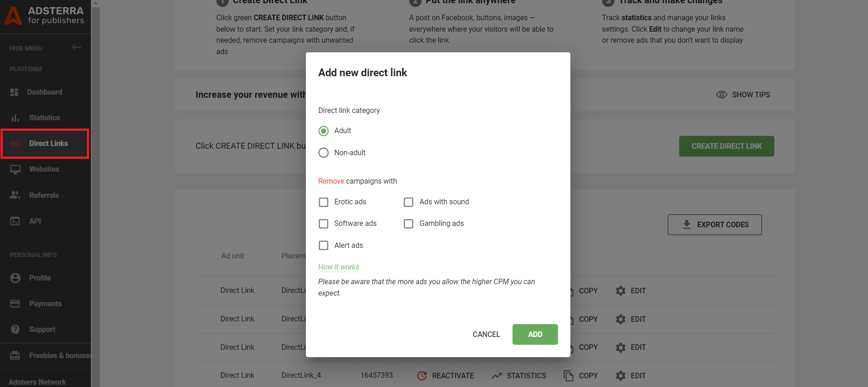This screenshot has height=387, width=868.
Task: Open Dashboard from sidebar icon
Action: click(14, 92)
